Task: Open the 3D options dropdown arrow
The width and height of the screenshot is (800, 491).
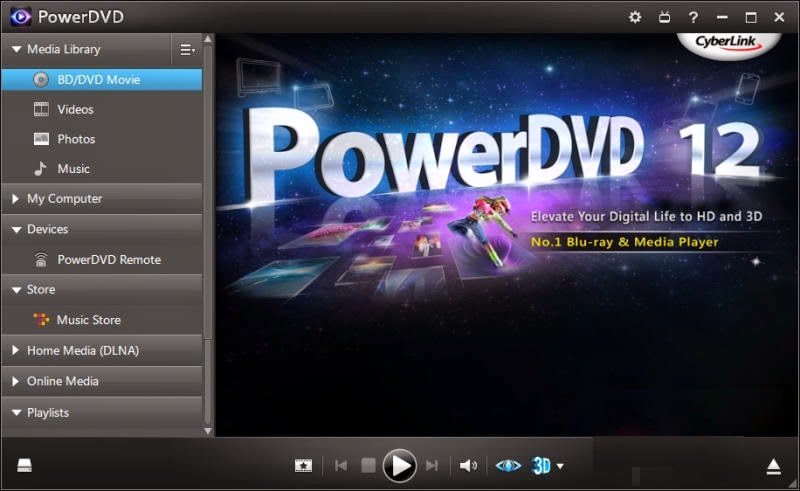Action: 560,466
